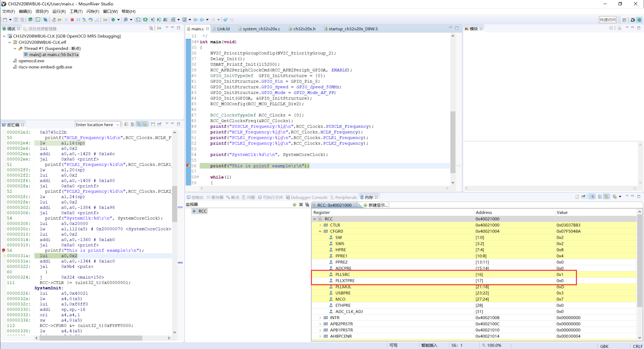This screenshot has height=349, width=644.
Task: Open the 运行(R) menu
Action: [x=59, y=11]
